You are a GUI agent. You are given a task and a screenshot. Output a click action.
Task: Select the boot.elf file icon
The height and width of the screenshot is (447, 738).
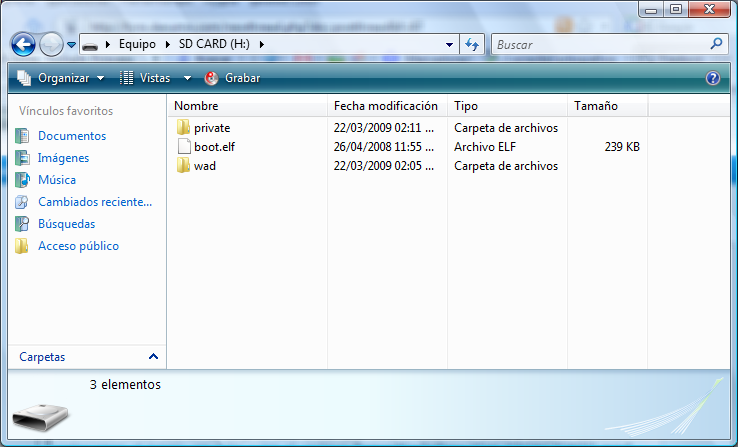[183, 147]
